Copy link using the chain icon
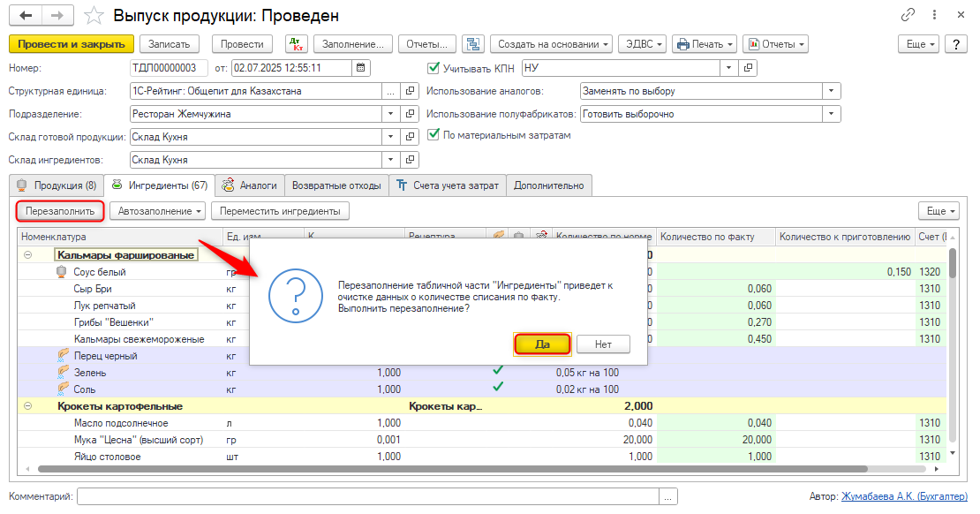This screenshot has height=514, width=980. pyautogui.click(x=908, y=14)
